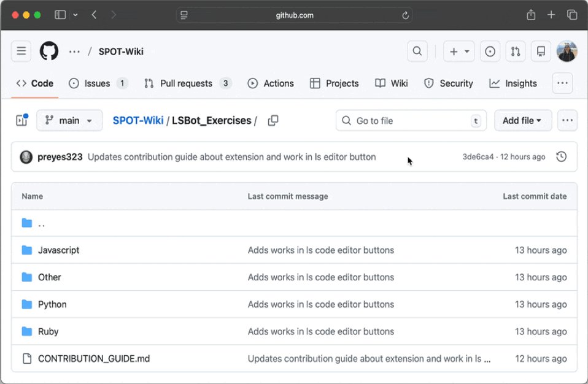
Task: Click the Ruby folder icon
Action: click(x=26, y=331)
